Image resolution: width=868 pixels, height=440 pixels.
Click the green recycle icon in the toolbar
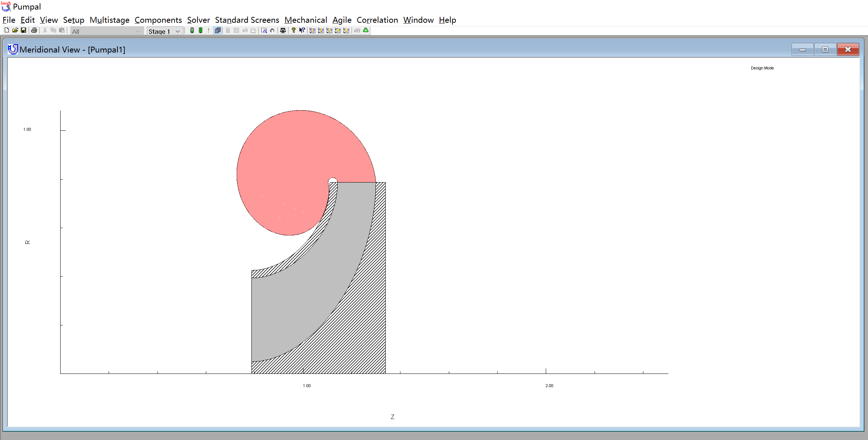(x=366, y=30)
